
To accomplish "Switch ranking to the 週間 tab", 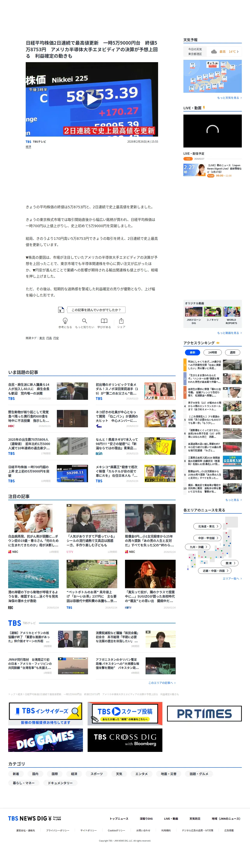I will pos(232,352).
